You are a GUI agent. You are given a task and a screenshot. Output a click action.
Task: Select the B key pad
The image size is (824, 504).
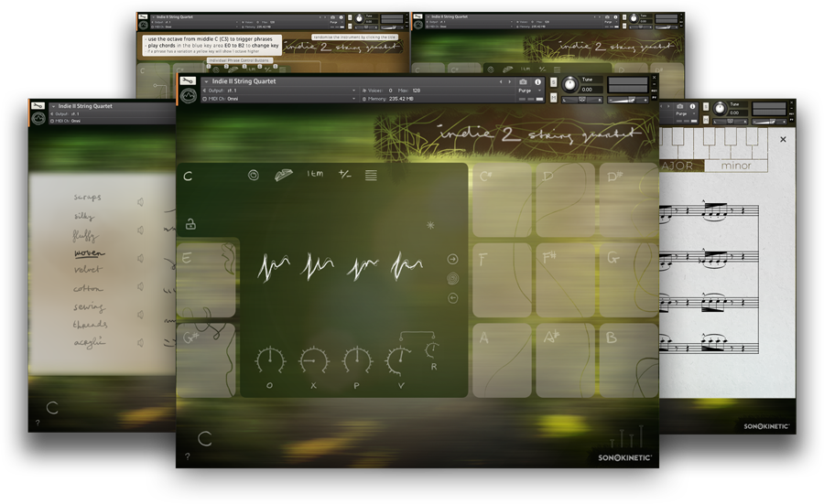point(629,360)
